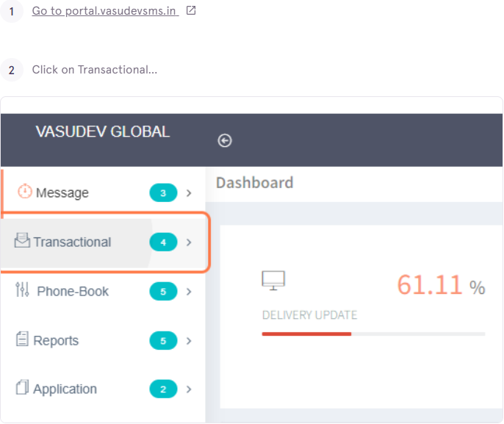Click the 61.11 % delivery value
The width and height of the screenshot is (504, 424).
[x=441, y=285]
